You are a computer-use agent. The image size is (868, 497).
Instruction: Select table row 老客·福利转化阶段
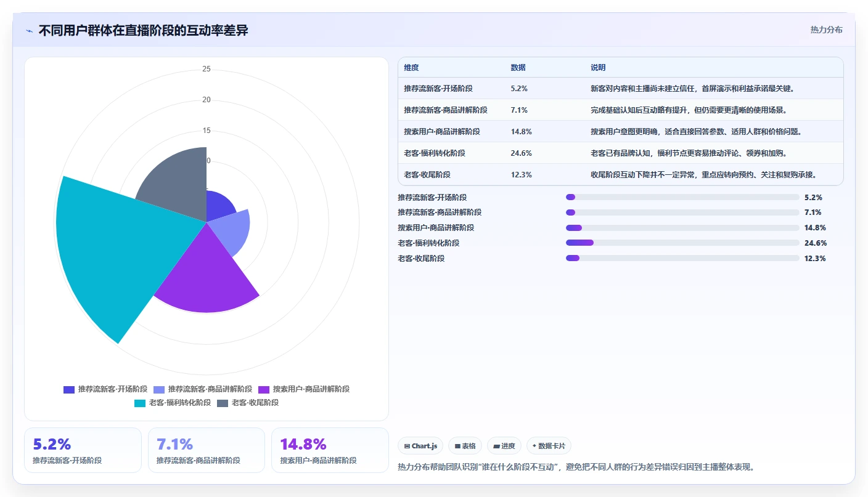point(621,153)
